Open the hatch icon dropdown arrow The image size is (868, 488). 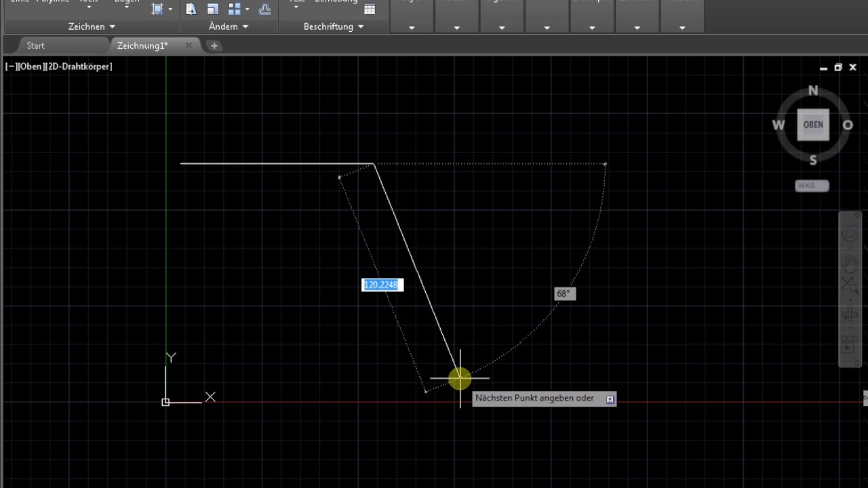(x=170, y=9)
